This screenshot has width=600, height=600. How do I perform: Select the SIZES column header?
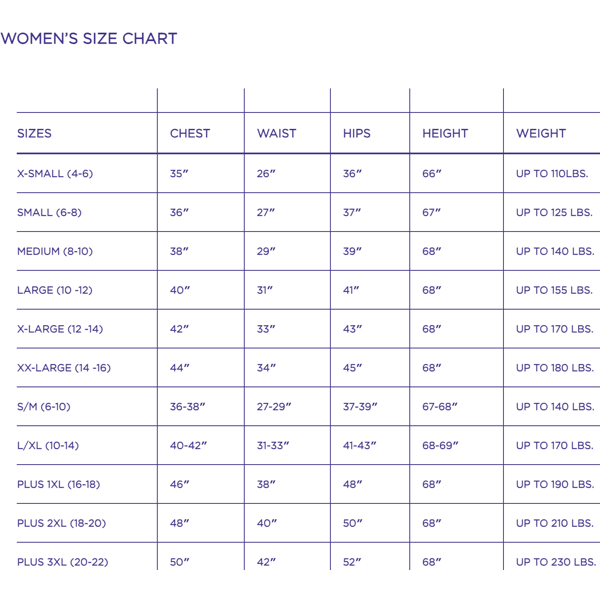35,133
